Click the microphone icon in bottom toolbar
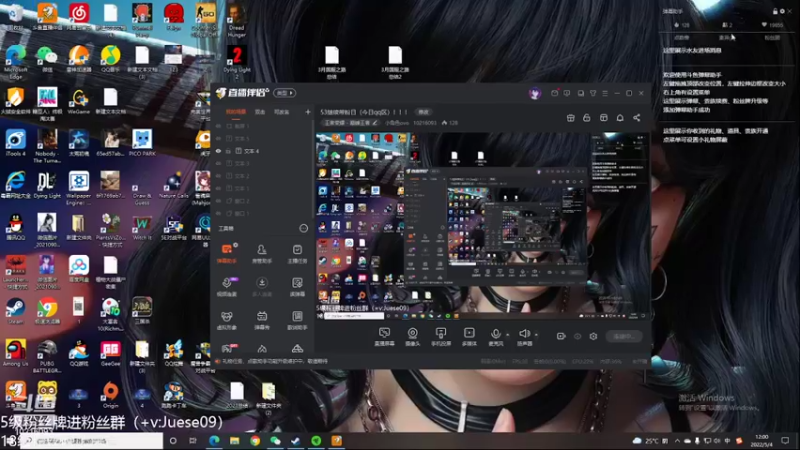This screenshot has width=800, height=450. pyautogui.click(x=495, y=334)
